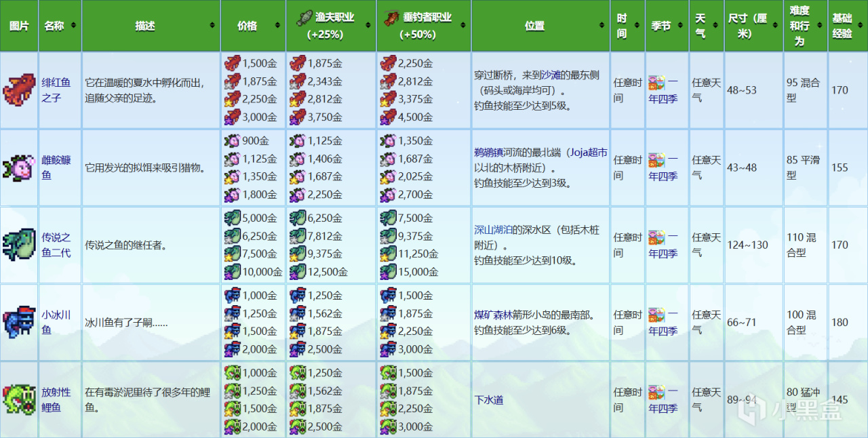Open the 绯红鱼之子 name link

point(56,90)
